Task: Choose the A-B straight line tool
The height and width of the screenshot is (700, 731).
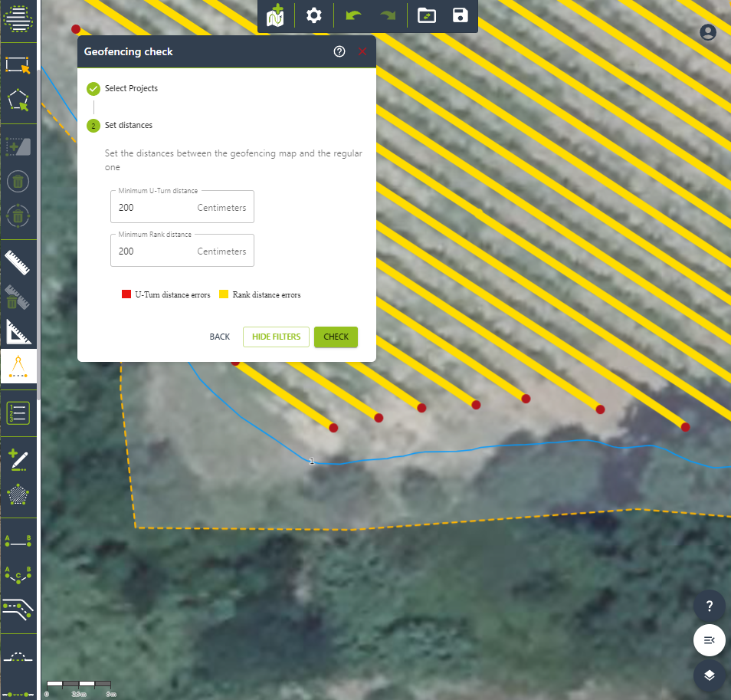Action: click(18, 541)
